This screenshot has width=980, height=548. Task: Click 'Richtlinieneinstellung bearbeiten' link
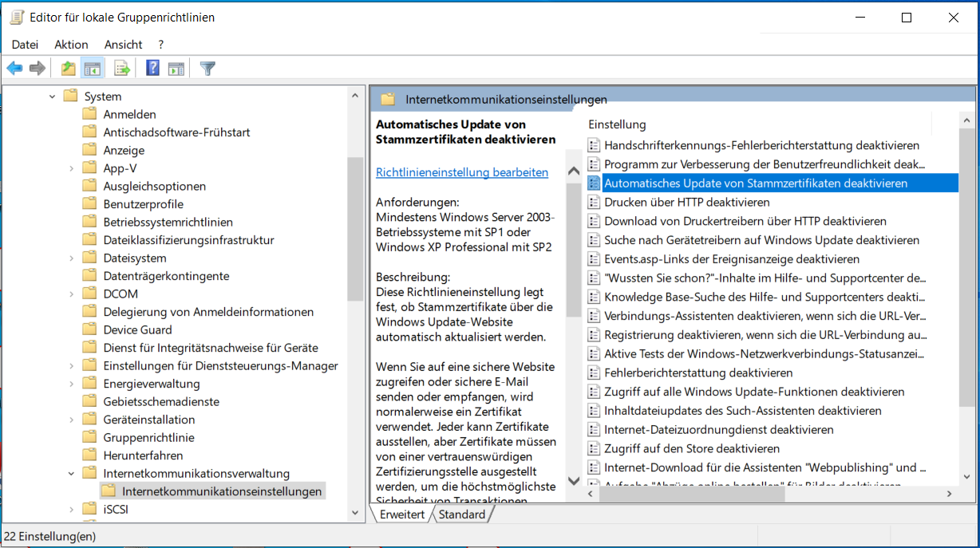click(x=462, y=172)
